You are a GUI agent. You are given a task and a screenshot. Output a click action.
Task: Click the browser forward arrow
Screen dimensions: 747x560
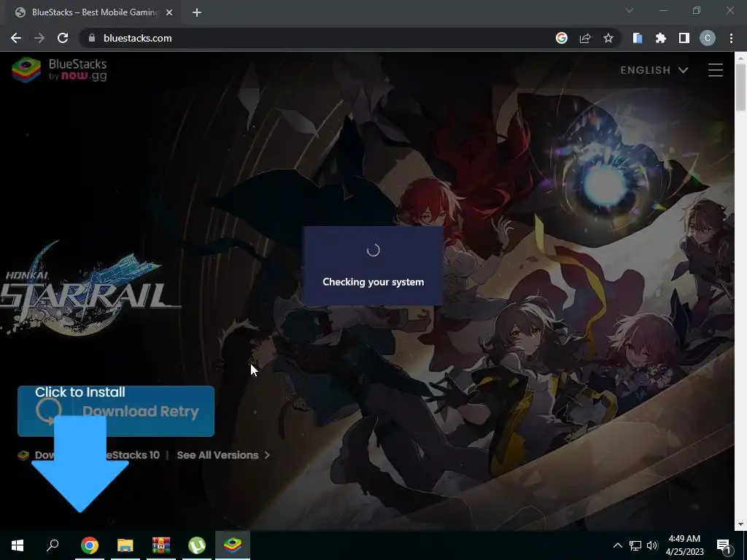[x=39, y=38]
